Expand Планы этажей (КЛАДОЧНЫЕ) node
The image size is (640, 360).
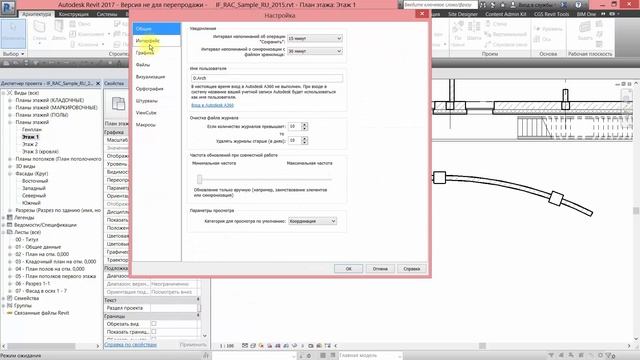[x=10, y=100]
